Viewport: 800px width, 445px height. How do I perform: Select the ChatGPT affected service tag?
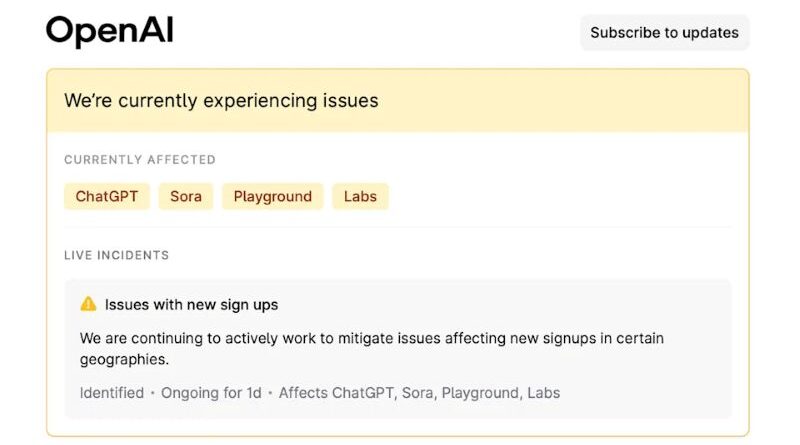click(107, 196)
